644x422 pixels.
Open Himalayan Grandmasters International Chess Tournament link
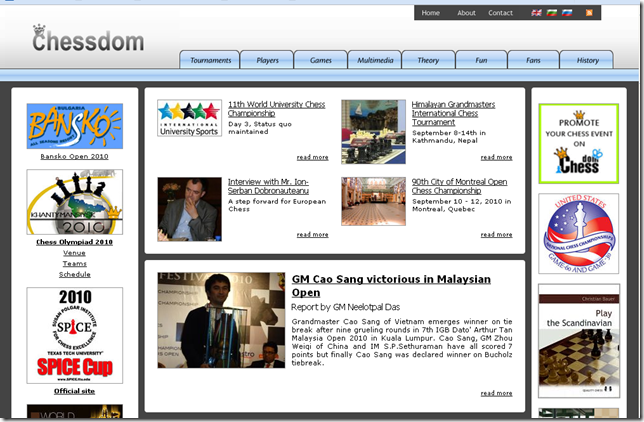453,113
